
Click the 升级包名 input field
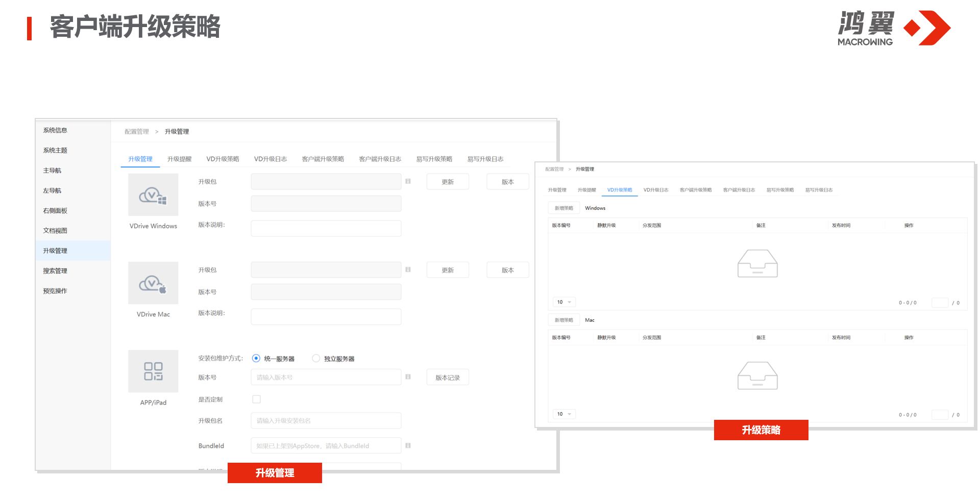[x=326, y=421]
